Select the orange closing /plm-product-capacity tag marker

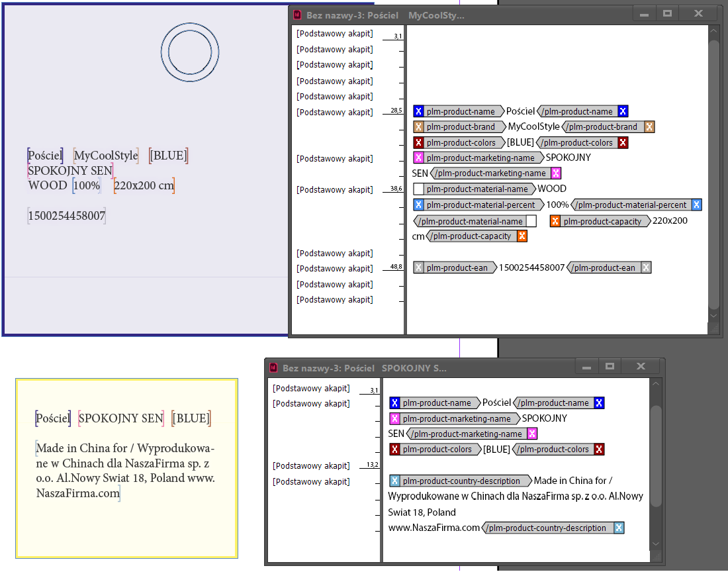pyautogui.click(x=477, y=236)
